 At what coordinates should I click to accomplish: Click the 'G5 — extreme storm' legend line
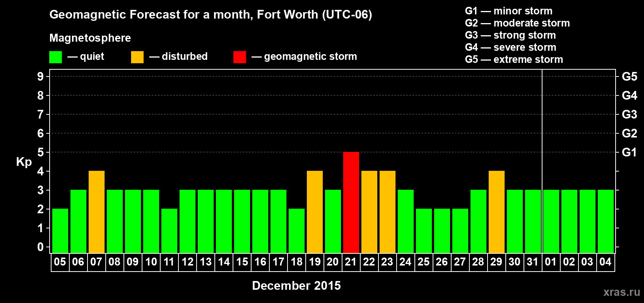(x=514, y=59)
